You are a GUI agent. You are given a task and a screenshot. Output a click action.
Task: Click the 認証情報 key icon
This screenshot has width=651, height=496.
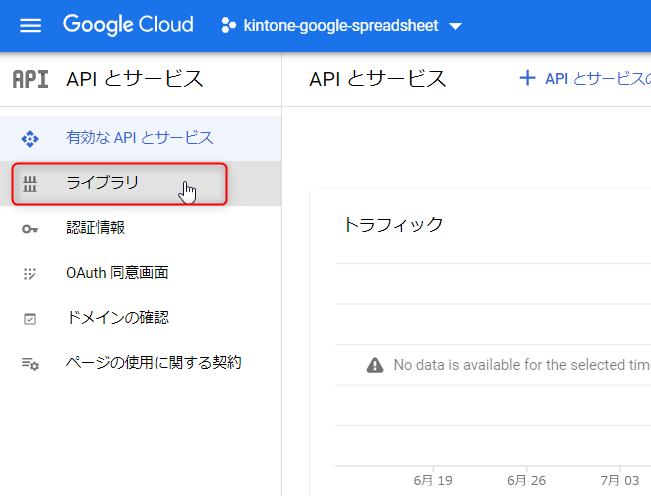coord(30,228)
